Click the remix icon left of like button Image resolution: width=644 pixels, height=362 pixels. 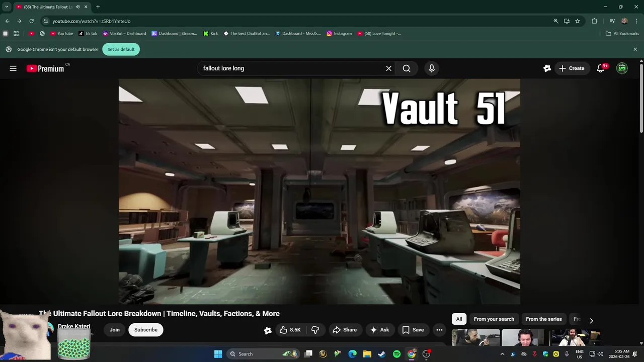(268, 330)
